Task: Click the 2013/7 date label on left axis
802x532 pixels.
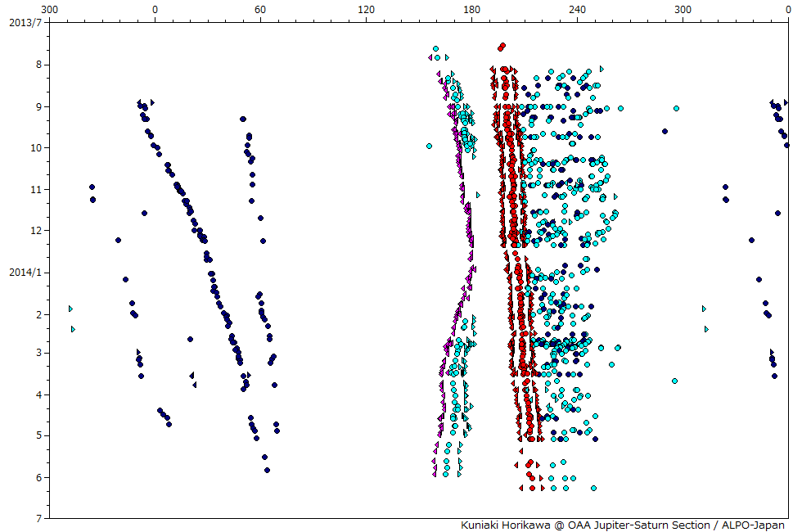Action: [25, 23]
